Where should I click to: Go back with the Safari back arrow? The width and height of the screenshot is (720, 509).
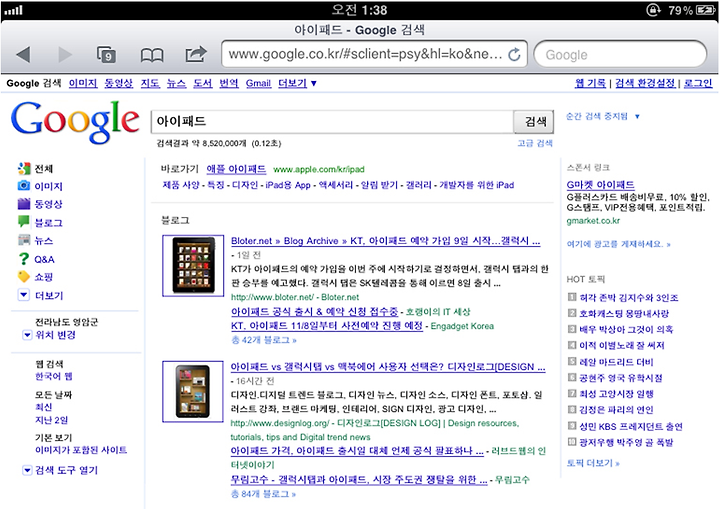23,55
